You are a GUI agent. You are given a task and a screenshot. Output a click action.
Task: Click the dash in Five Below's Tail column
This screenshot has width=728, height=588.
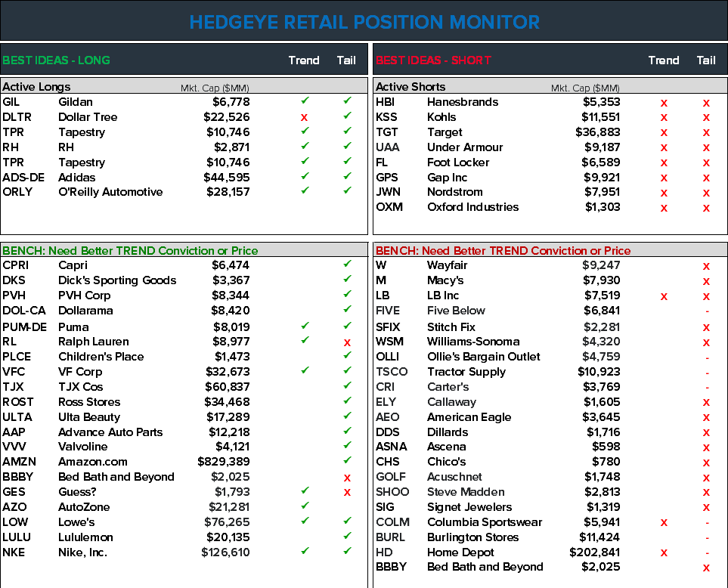[x=706, y=311]
